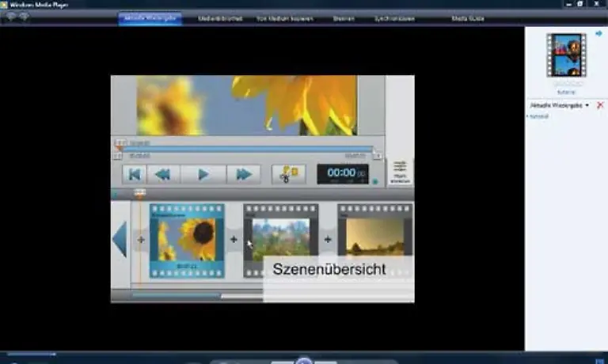Click the scissors cut scene icon
The image size is (608, 364).
pyautogui.click(x=288, y=174)
